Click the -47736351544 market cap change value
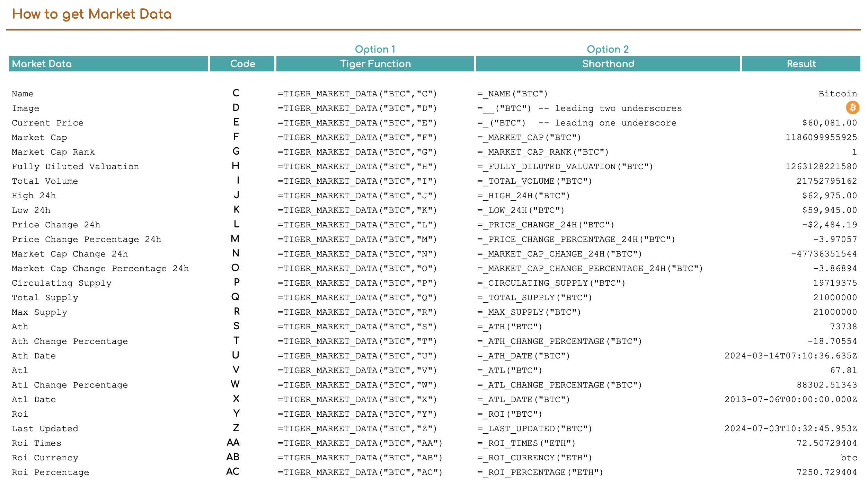 824,254
